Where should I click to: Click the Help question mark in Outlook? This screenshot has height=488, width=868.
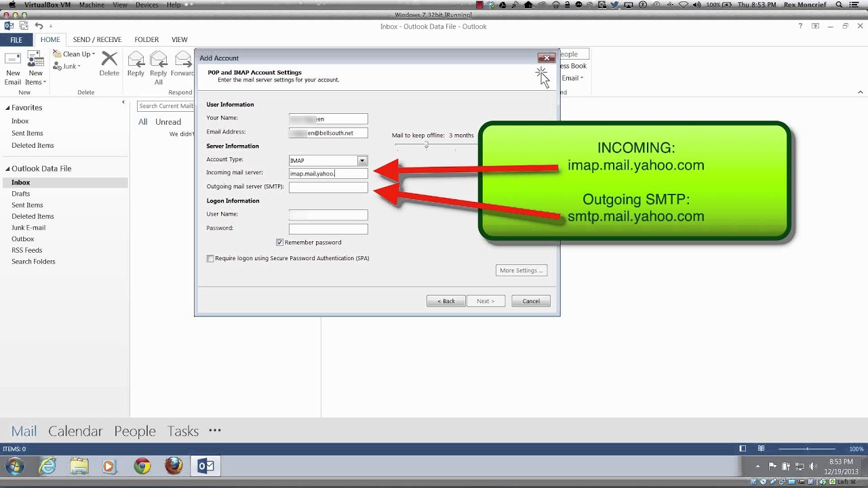pyautogui.click(x=800, y=26)
